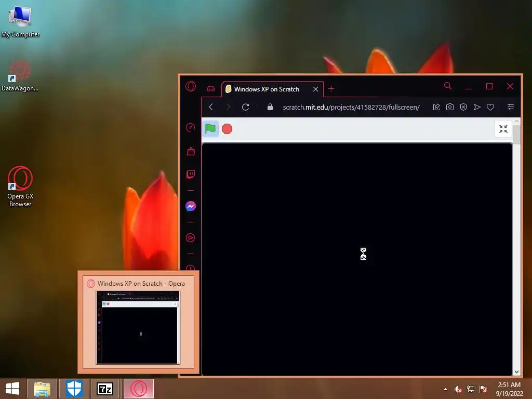Open GX Control speedometer in sidebar
Viewport: 532px width, 399px height.
coord(191,128)
